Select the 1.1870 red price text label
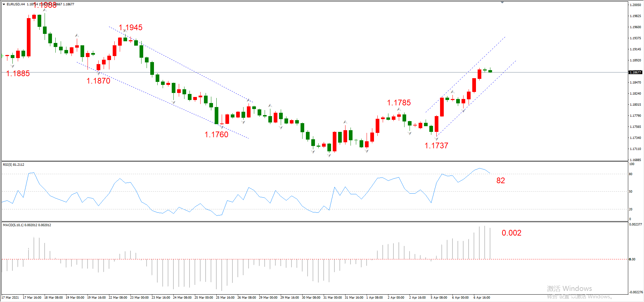The image size is (644, 302). (x=98, y=81)
